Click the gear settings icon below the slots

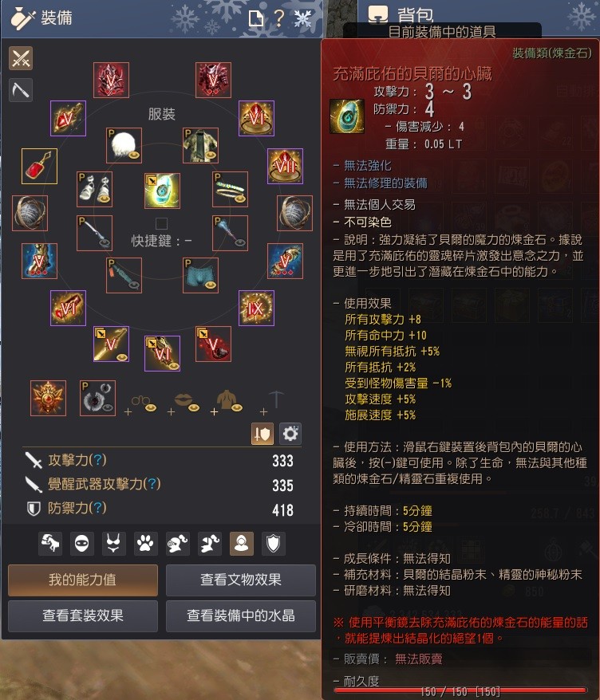click(x=290, y=434)
